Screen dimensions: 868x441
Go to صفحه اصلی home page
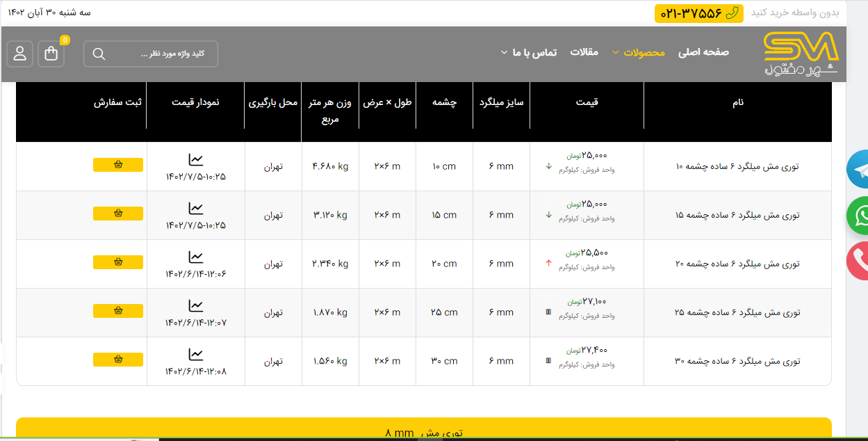point(703,52)
